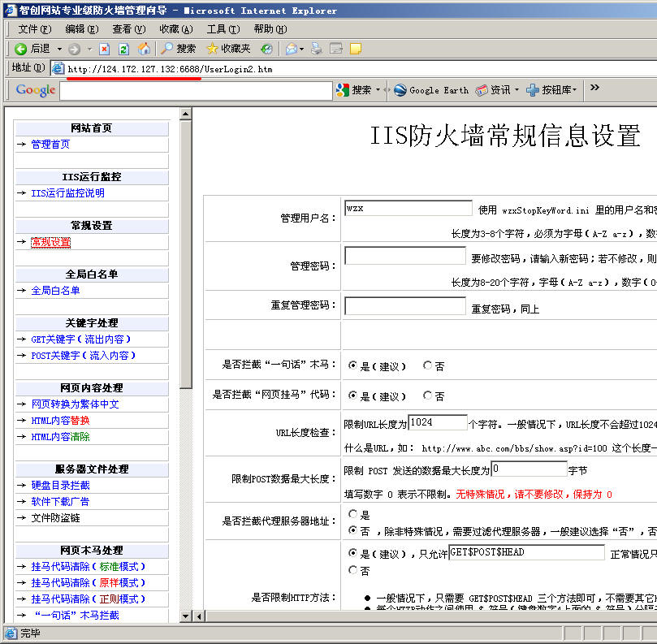Click the Google toolbar search box

click(196, 90)
